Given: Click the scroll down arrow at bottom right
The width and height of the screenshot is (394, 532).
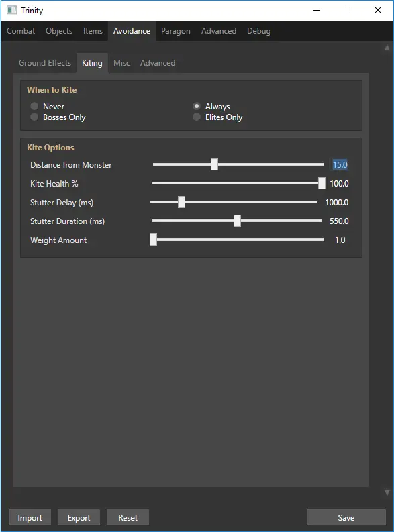Looking at the screenshot, I should click(387, 493).
